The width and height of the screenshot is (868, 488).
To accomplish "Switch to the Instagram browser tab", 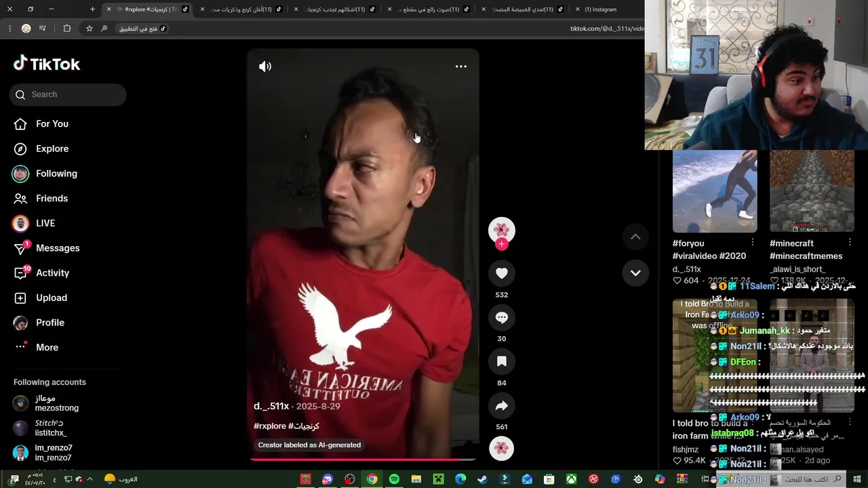I will coord(601,9).
